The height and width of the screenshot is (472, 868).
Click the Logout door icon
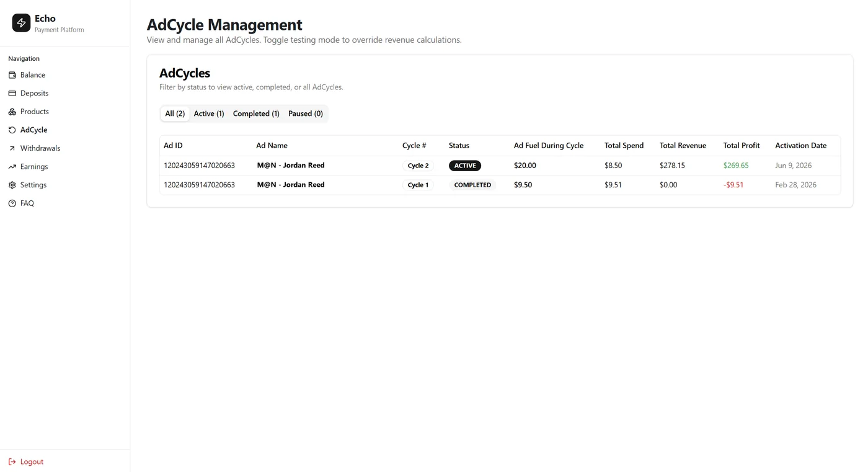(x=12, y=461)
